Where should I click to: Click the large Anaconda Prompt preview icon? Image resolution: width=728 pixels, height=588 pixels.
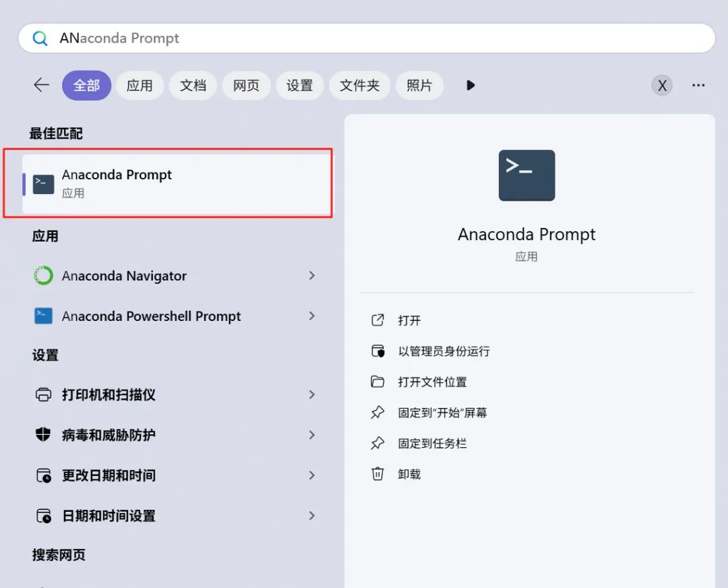pyautogui.click(x=526, y=175)
